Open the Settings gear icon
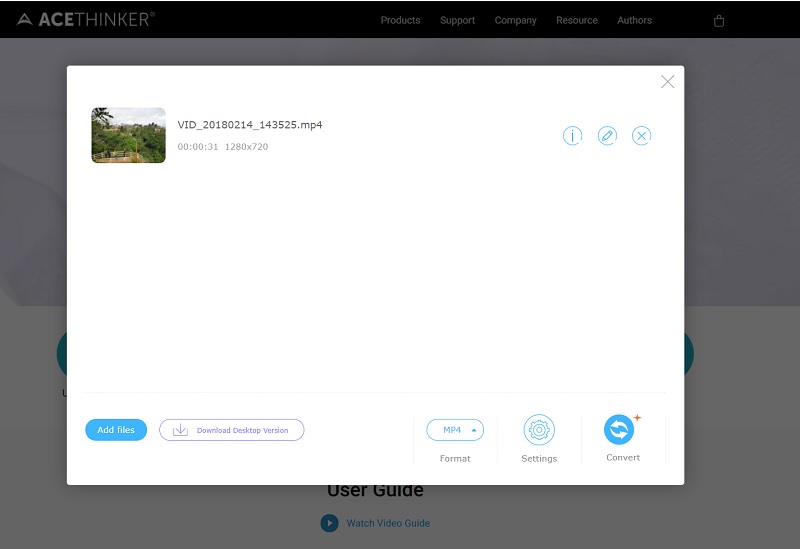 pos(539,430)
